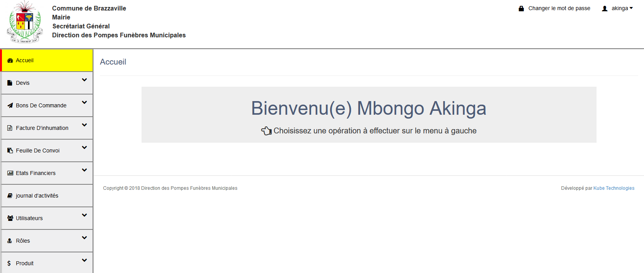Image resolution: width=644 pixels, height=273 pixels.
Task: Expand the Rôles menu chevron
Action: pyautogui.click(x=84, y=238)
